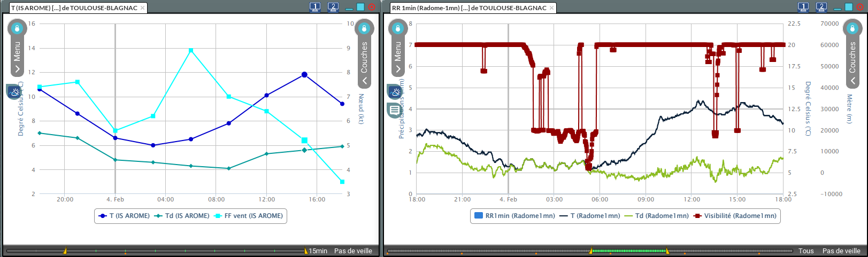Image resolution: width=868 pixels, height=257 pixels.
Task: Open the comment bubble icon in right panel
Action: (x=395, y=111)
